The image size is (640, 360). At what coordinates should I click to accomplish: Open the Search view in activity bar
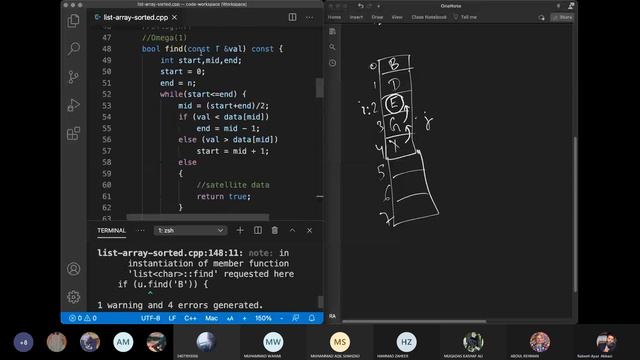point(73,49)
